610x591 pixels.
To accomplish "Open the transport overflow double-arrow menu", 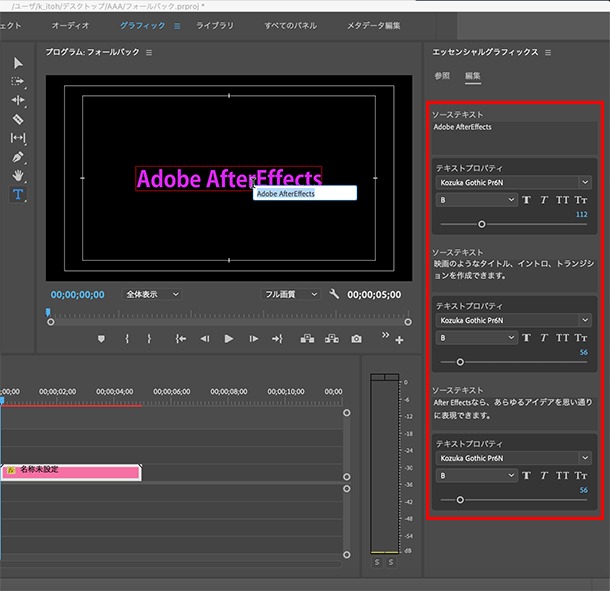I will pos(385,335).
